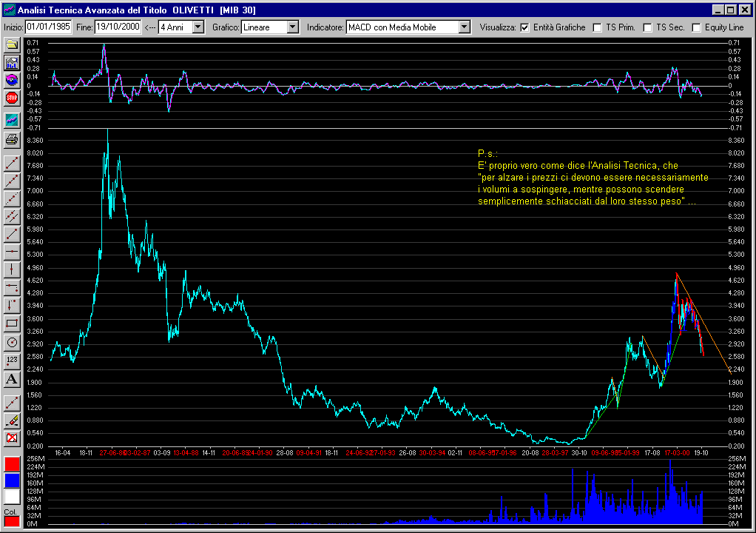This screenshot has width=756, height=533.
Task: Maximize the Analisi Tecnica window
Action: 731,10
